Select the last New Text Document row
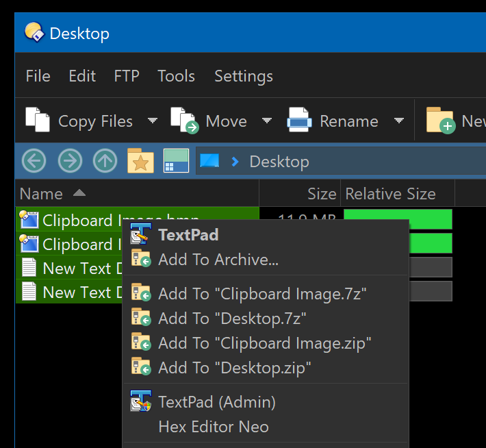 (69, 292)
